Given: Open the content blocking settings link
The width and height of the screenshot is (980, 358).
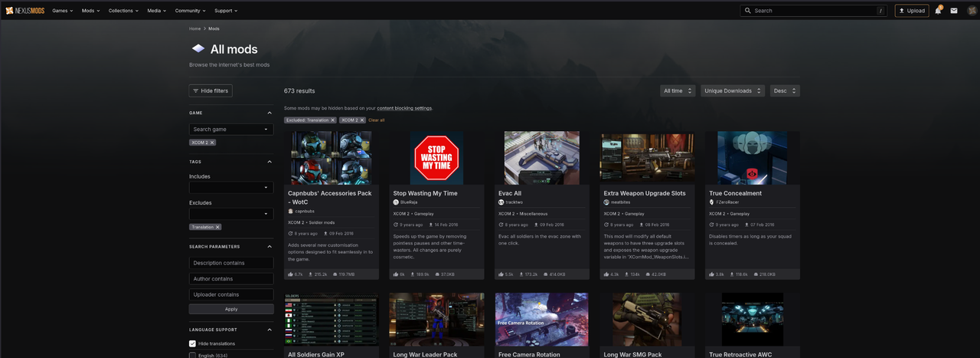Looking at the screenshot, I should click(x=404, y=108).
